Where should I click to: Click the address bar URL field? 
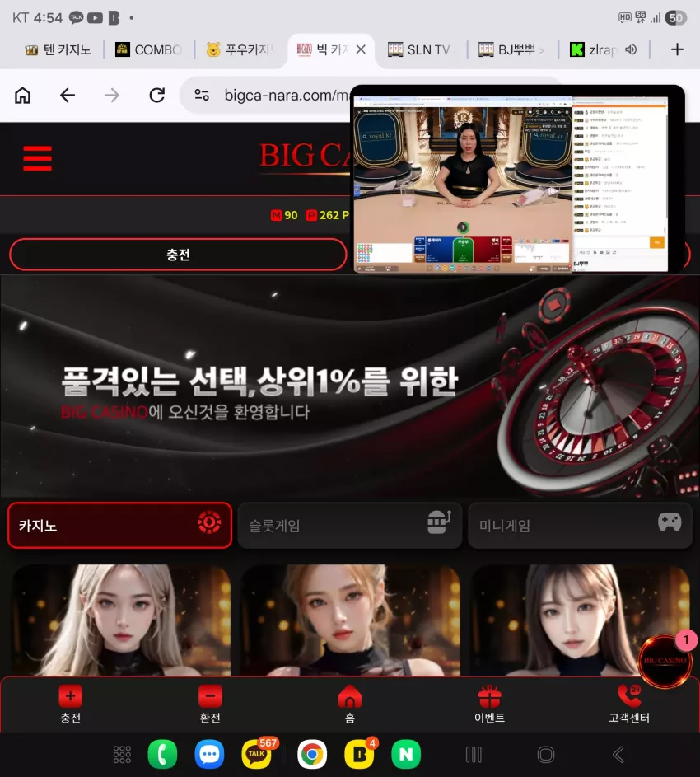tap(287, 95)
